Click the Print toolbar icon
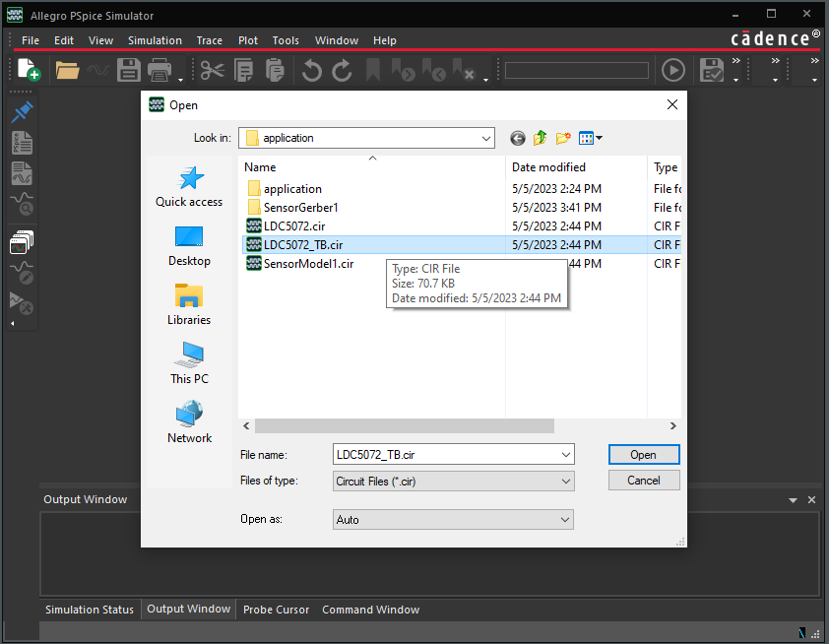 [158, 69]
